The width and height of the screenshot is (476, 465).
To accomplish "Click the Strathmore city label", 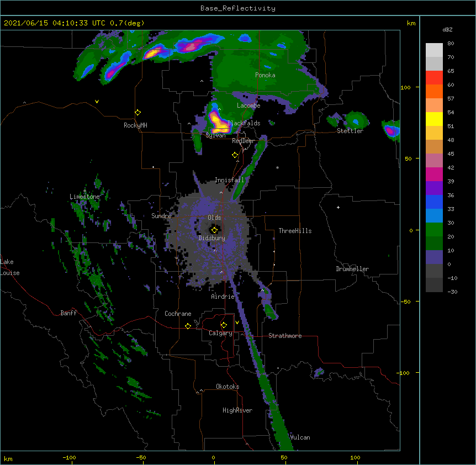I will click(285, 336).
